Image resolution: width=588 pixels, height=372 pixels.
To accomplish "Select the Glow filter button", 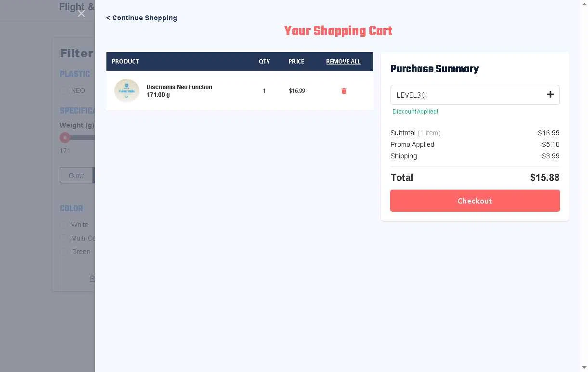I will 76,176.
